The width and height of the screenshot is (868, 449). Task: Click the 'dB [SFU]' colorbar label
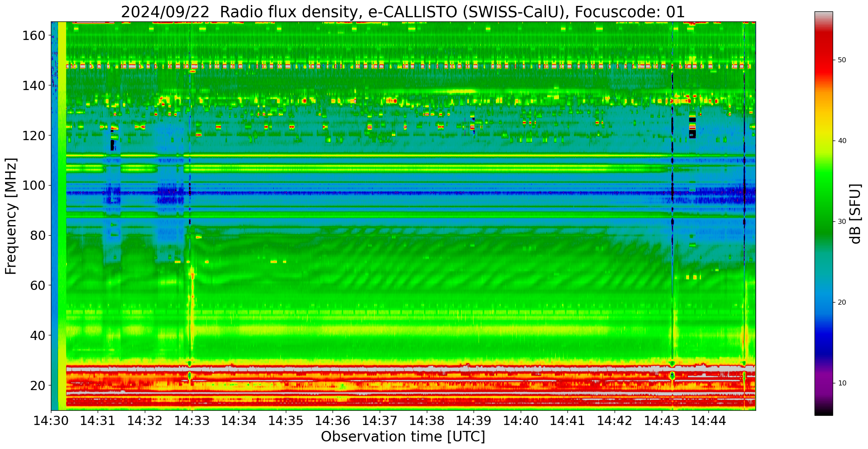pos(855,214)
